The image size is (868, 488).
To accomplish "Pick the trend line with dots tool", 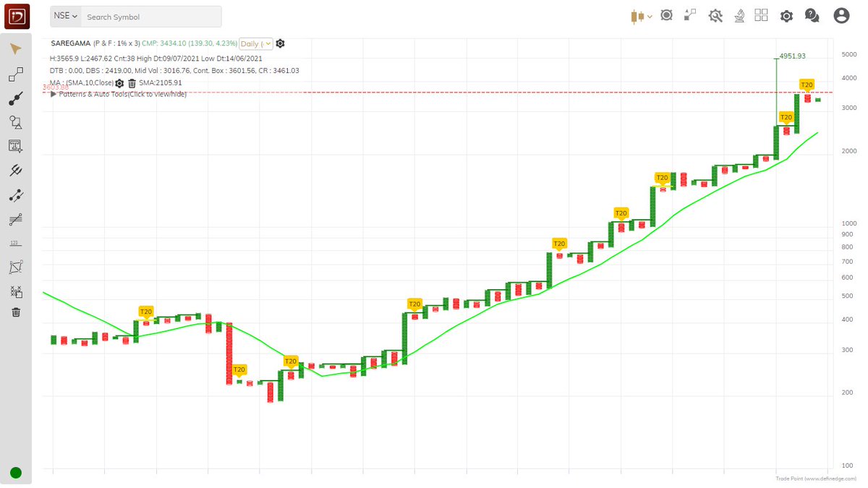I will pyautogui.click(x=16, y=98).
